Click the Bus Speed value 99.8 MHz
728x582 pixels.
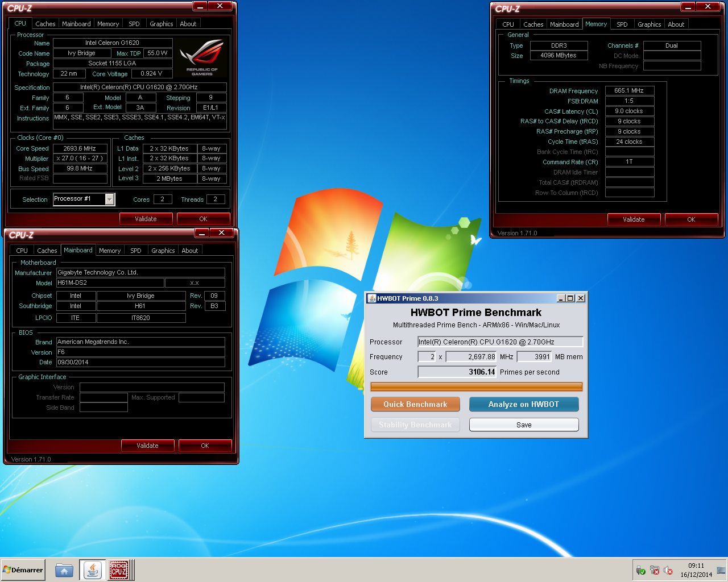(x=80, y=168)
